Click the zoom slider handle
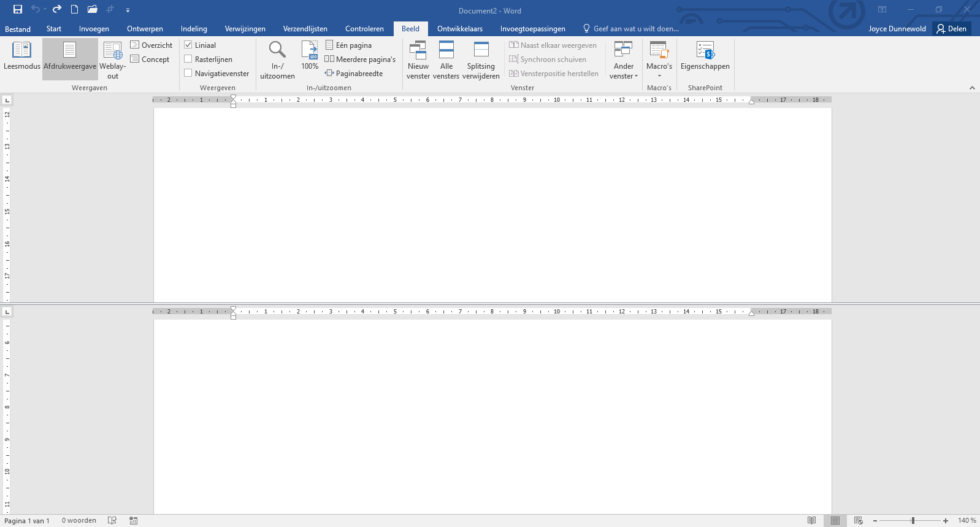Screen dimensions: 980x527 pos(913,520)
